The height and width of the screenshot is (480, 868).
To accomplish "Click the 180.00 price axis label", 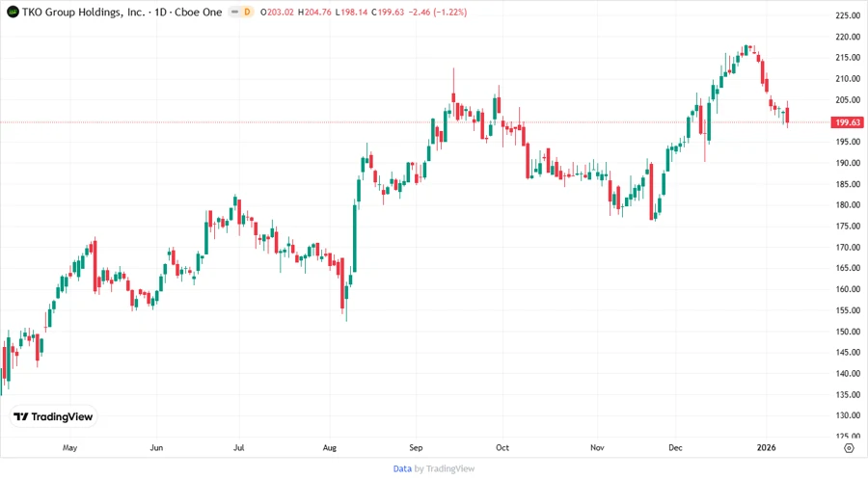I will [x=848, y=204].
